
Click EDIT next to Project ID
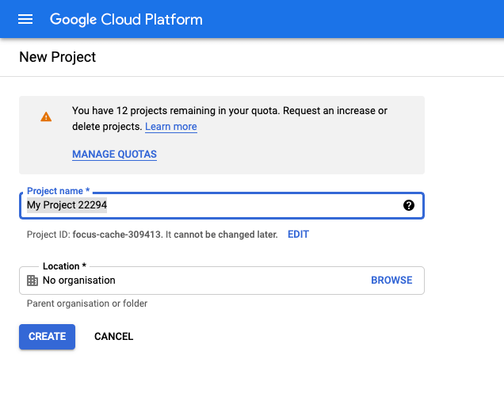(x=298, y=235)
